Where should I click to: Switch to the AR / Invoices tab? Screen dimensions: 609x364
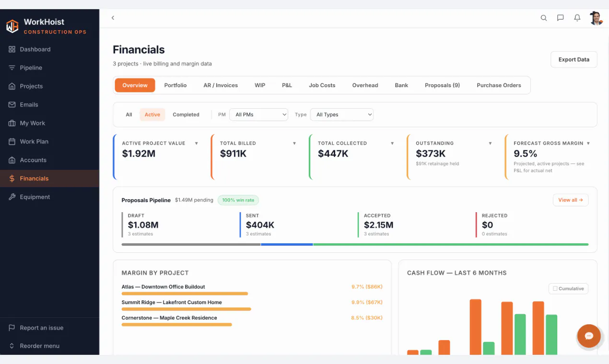coord(221,85)
